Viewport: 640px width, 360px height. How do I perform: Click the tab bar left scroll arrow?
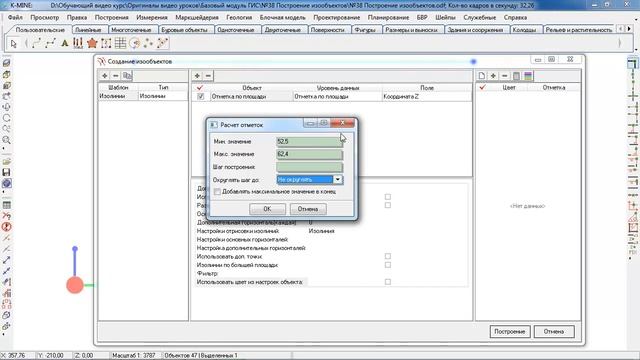(x=621, y=29)
